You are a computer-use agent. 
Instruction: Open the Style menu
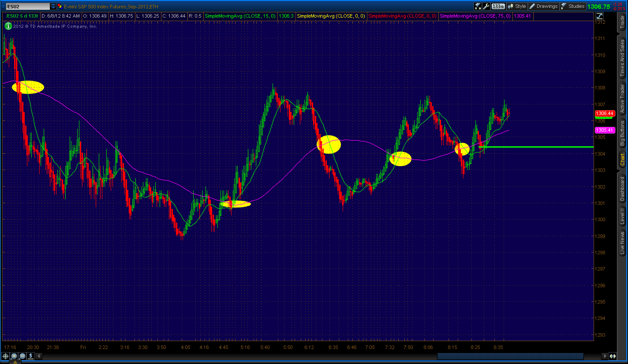[x=517, y=6]
